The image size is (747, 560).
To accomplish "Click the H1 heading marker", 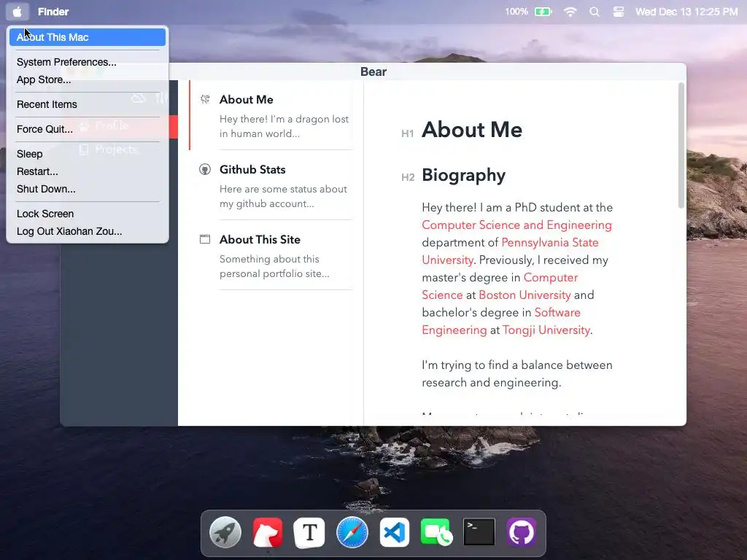I will pos(407,134).
